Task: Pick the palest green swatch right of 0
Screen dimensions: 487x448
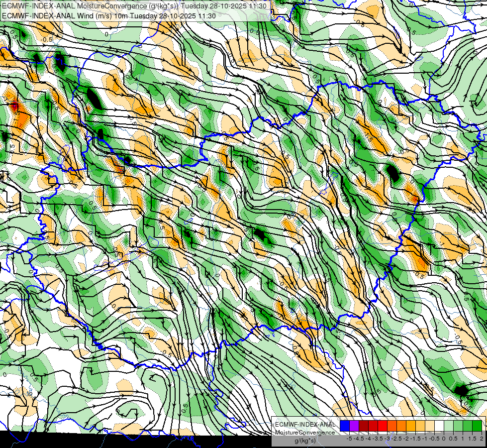Action: [x=449, y=426]
